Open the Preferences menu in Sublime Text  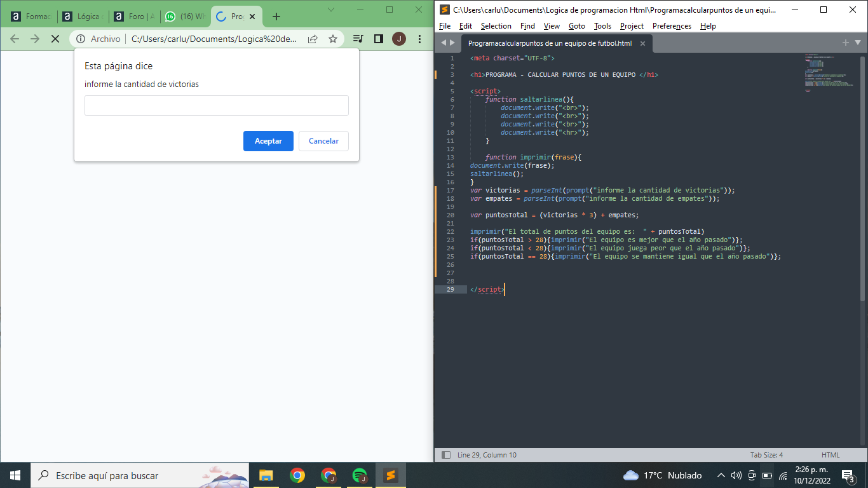672,26
